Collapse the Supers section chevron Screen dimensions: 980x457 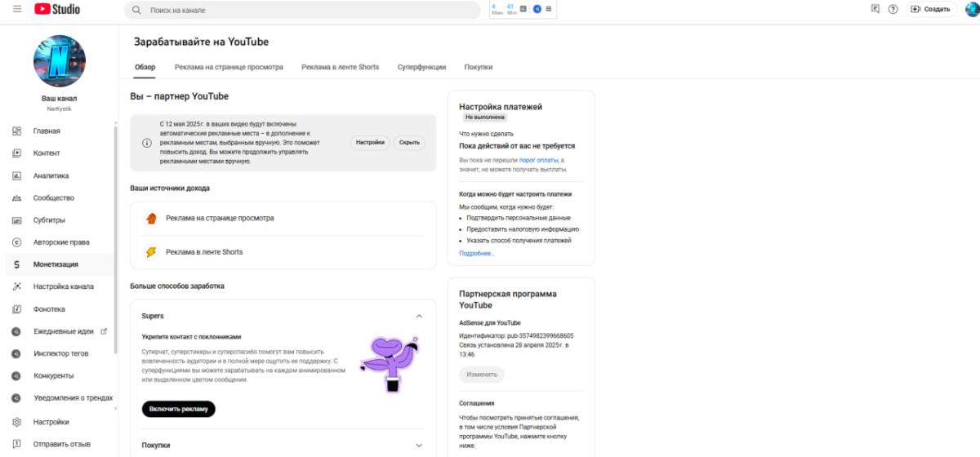coord(419,316)
